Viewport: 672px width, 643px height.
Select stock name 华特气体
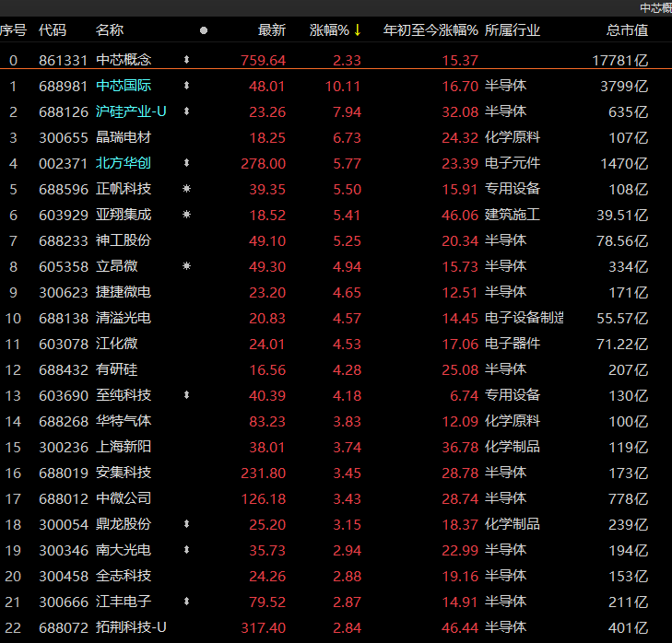point(124,421)
